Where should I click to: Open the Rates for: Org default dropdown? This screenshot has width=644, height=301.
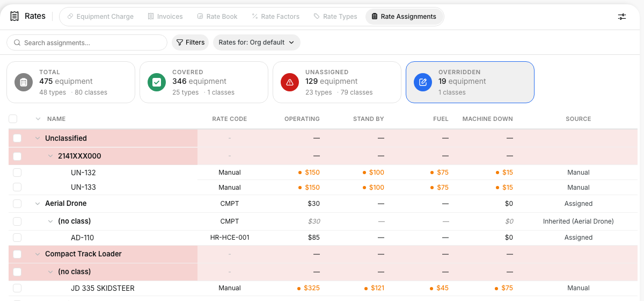257,42
